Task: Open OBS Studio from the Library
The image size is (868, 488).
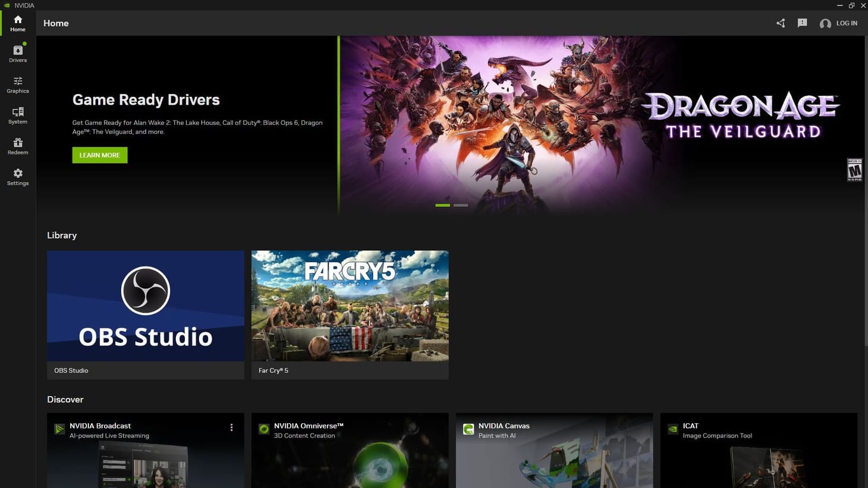Action: [145, 306]
